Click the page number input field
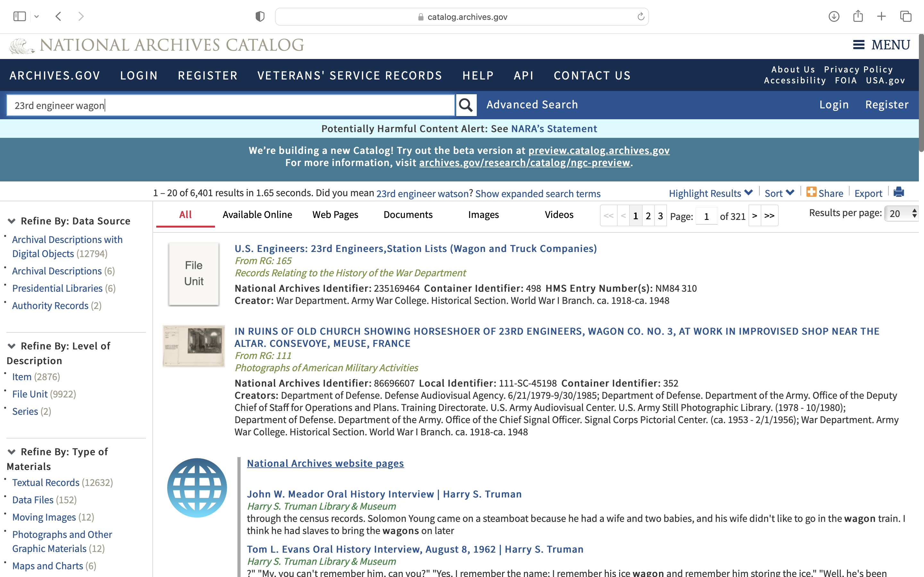This screenshot has height=577, width=924. (x=706, y=216)
